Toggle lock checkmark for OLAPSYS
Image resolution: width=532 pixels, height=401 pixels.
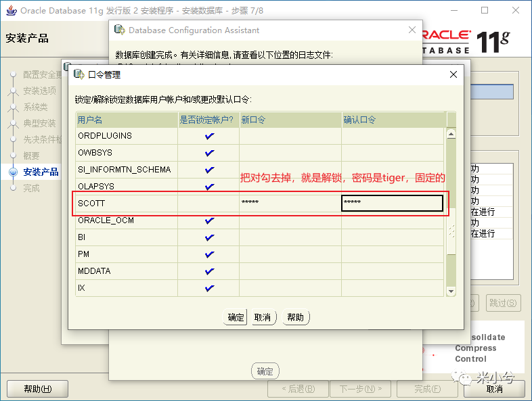pyautogui.click(x=209, y=187)
